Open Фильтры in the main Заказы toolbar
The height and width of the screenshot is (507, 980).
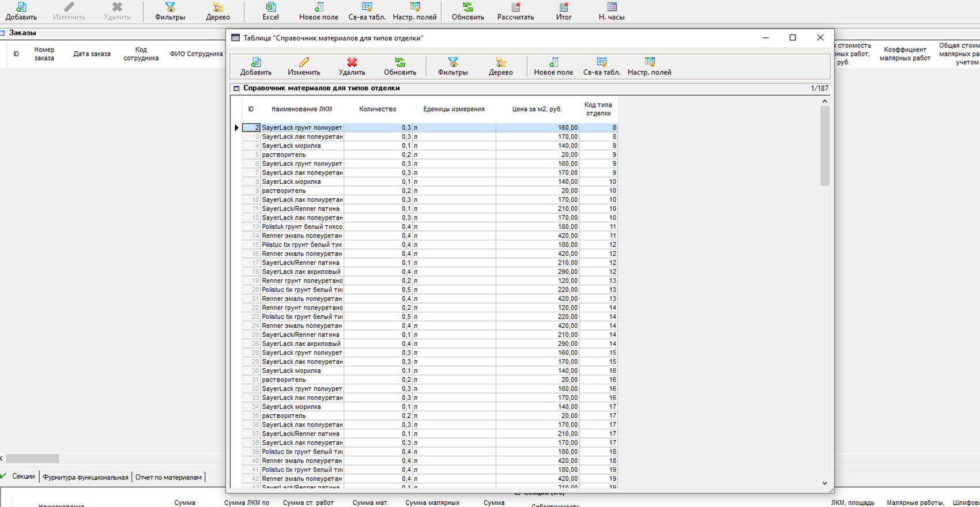click(x=170, y=12)
